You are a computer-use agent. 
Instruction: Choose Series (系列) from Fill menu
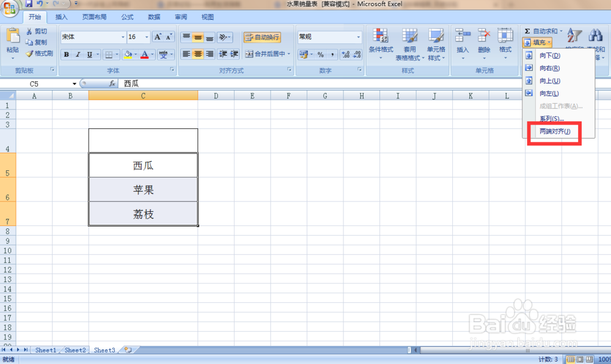[558, 118]
